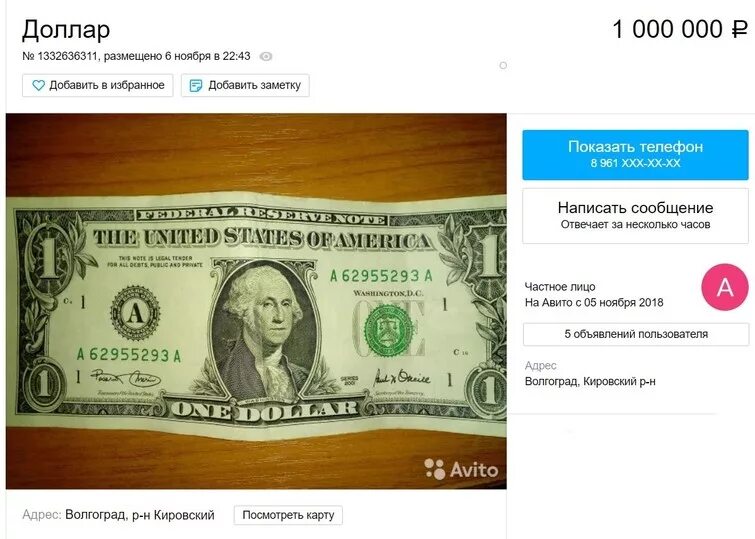
Task: Open seller's pink avatar with letter A
Action: pos(725,287)
